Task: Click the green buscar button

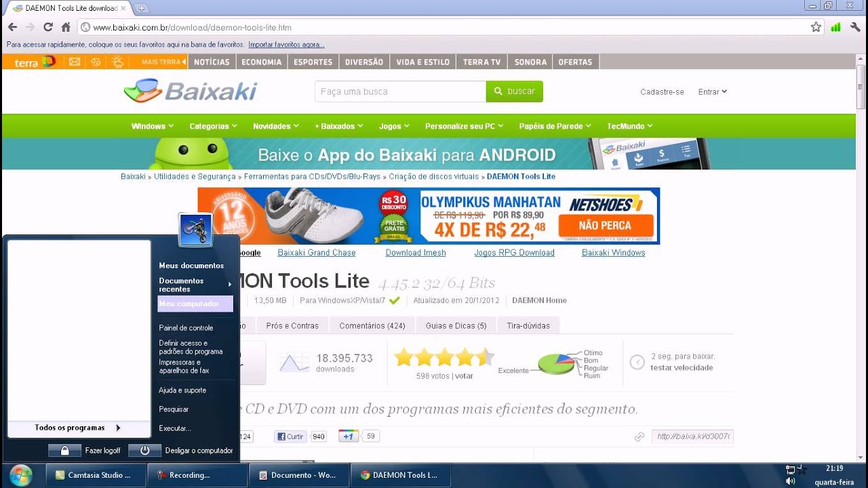Action: click(515, 91)
